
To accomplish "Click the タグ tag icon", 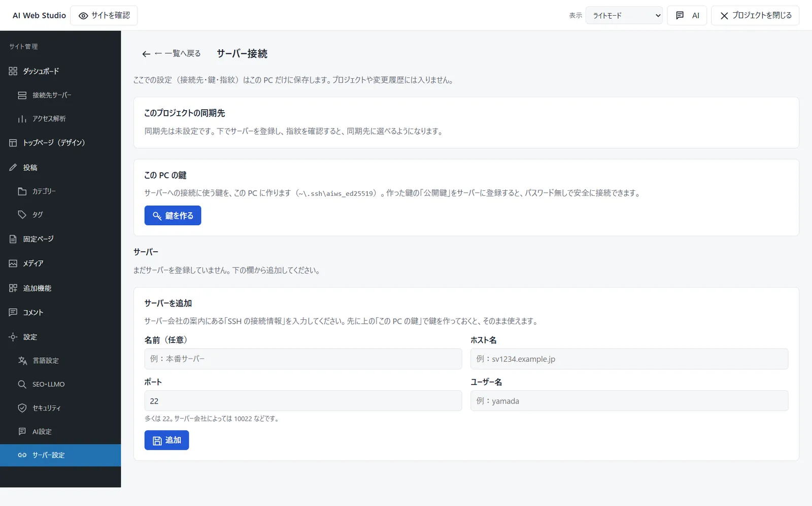I will tap(22, 215).
